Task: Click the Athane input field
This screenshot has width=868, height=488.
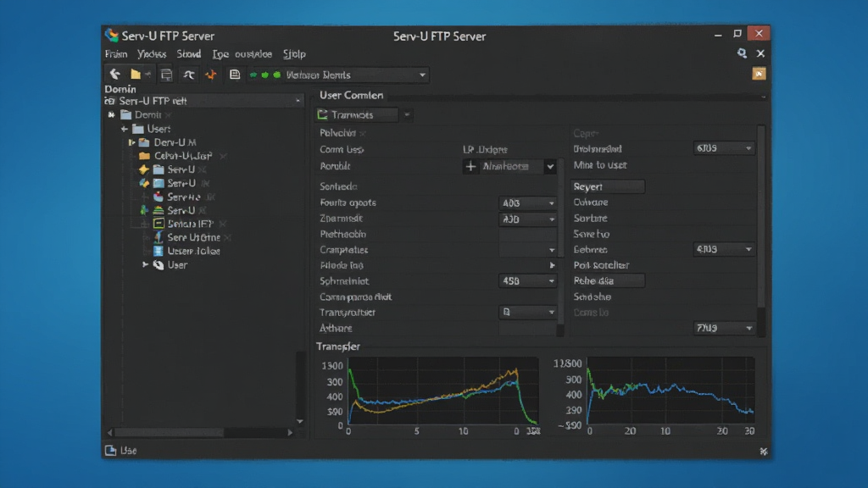Action: click(527, 328)
